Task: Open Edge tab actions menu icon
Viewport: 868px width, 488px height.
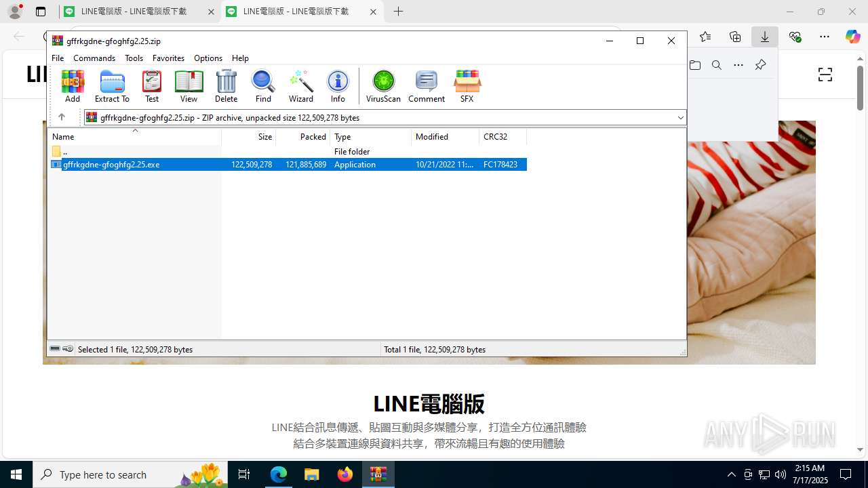Action: coord(41,12)
